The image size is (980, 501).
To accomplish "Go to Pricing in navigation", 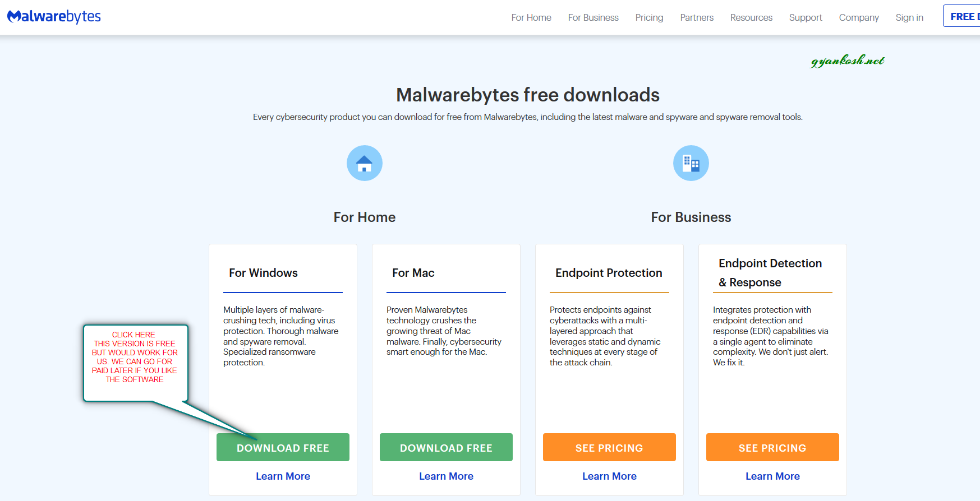I will (x=649, y=17).
